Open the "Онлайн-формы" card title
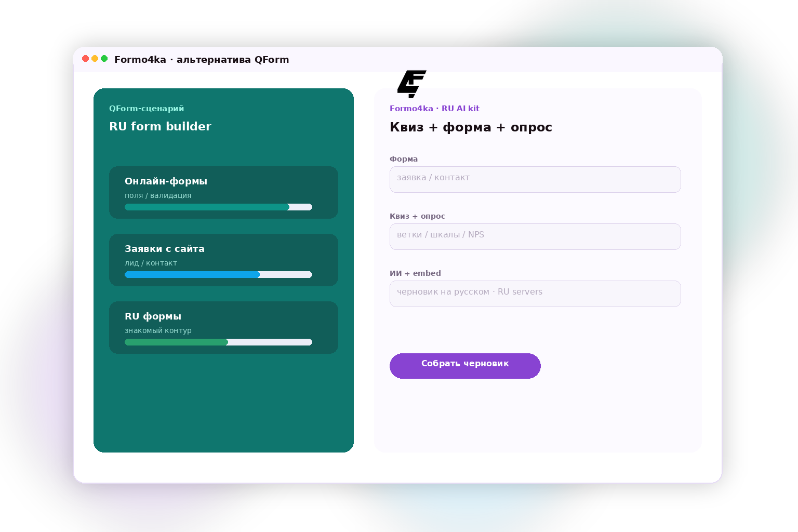This screenshot has height=532, width=798. 166,181
